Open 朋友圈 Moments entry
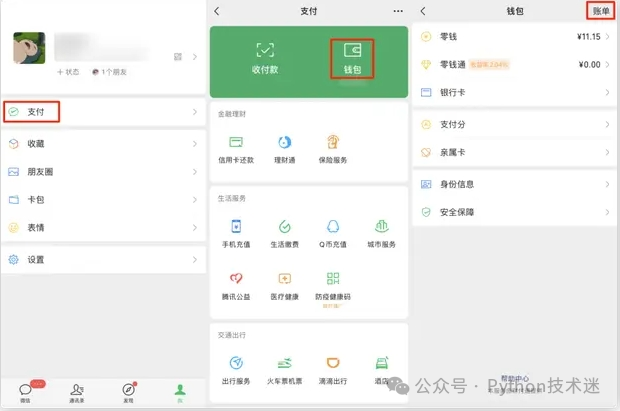 click(x=103, y=172)
